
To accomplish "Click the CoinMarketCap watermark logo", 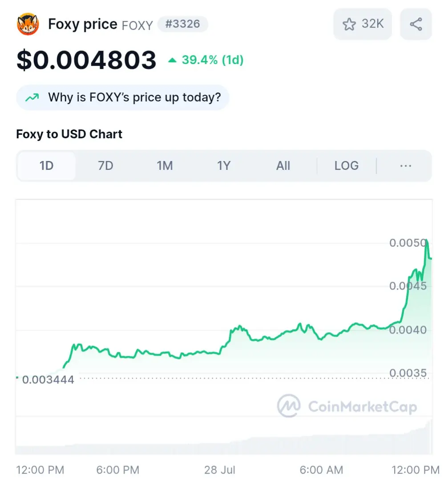I will [x=347, y=406].
